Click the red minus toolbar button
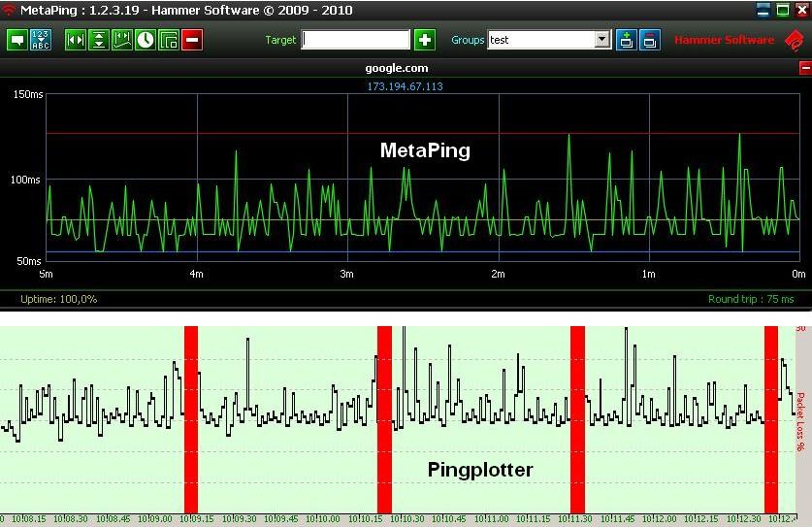The width and height of the screenshot is (812, 527). coord(192,40)
